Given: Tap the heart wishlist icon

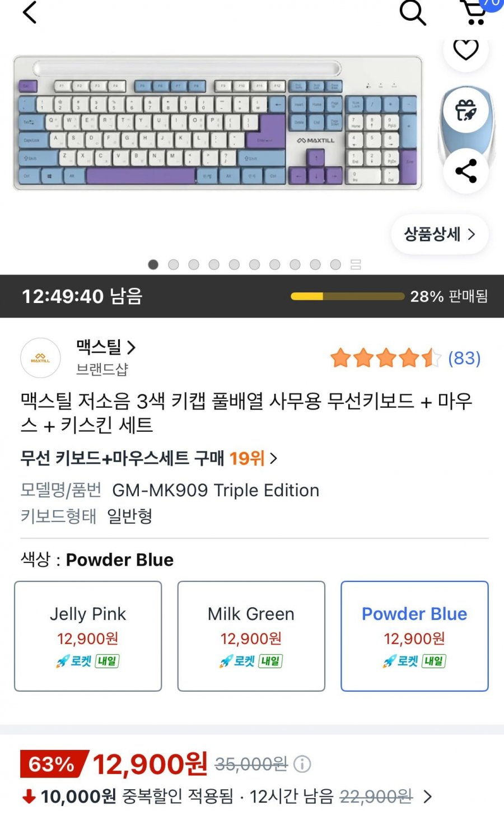Looking at the screenshot, I should point(465,50).
